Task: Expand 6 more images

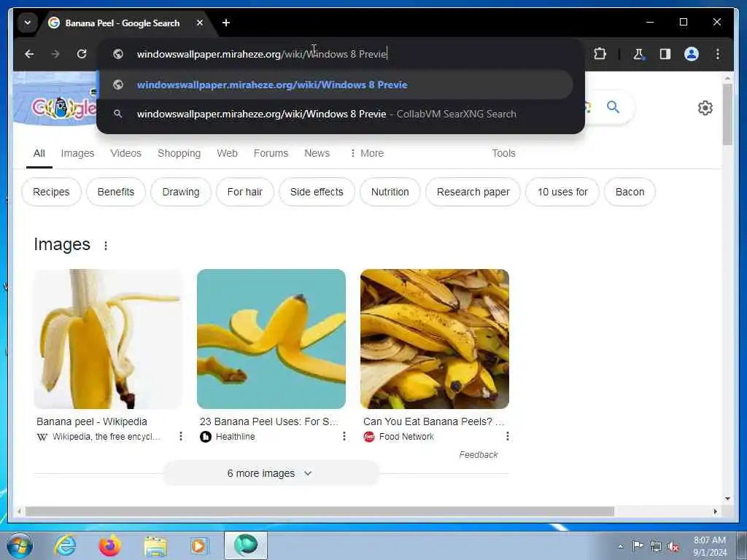Action: (271, 473)
